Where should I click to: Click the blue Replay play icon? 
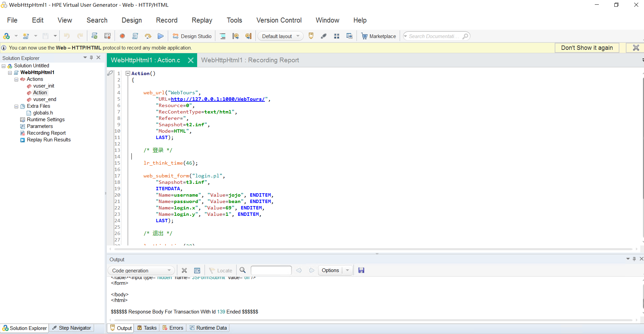[161, 36]
